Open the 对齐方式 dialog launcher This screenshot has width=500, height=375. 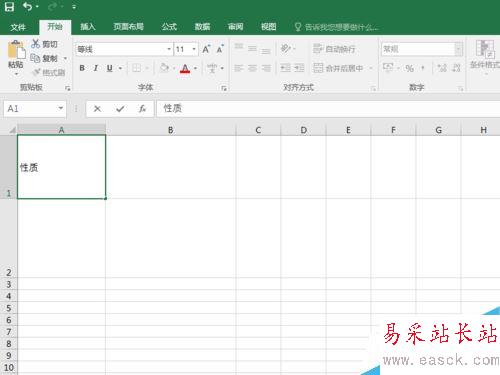pyautogui.click(x=373, y=88)
